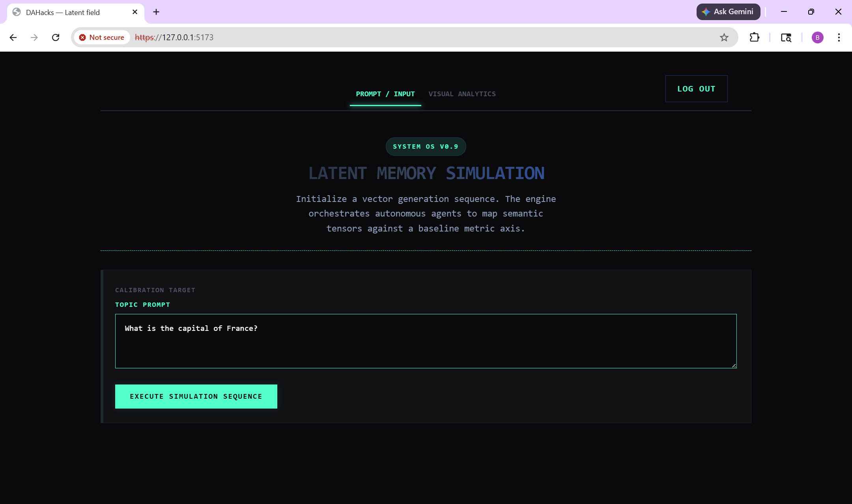Open the tab search icon in toolbar
852x504 pixels.
coord(786,37)
